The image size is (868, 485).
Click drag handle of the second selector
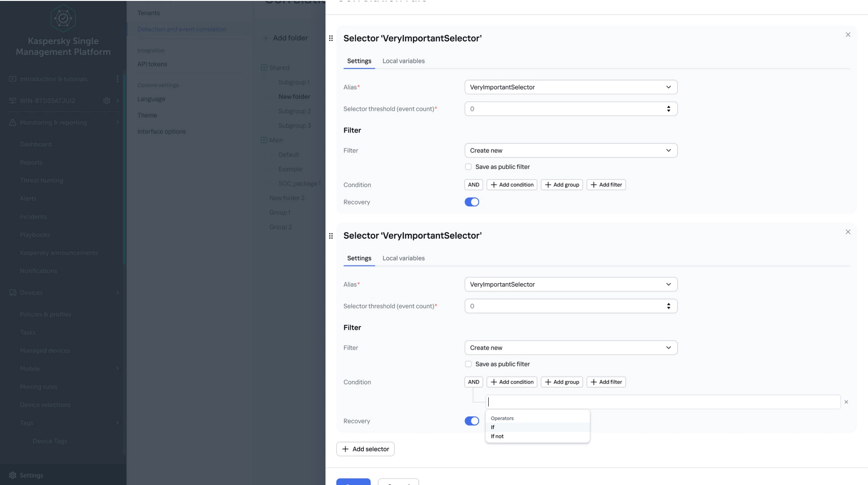click(331, 236)
